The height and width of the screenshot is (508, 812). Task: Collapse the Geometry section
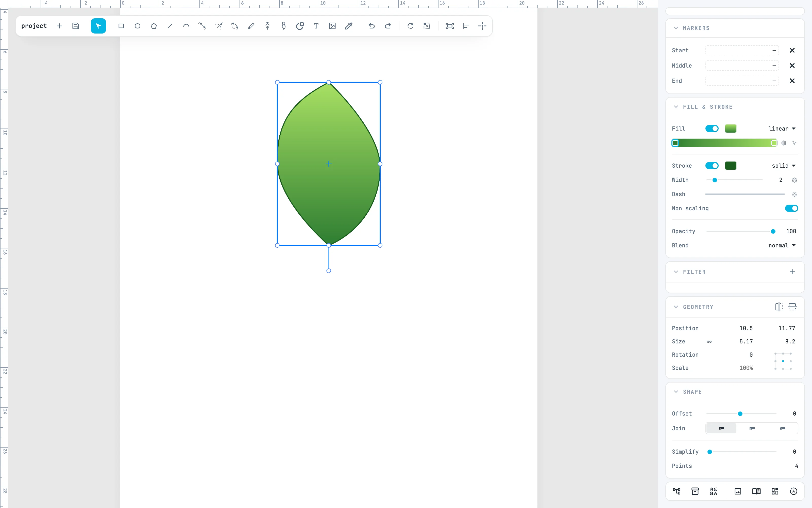click(x=676, y=307)
